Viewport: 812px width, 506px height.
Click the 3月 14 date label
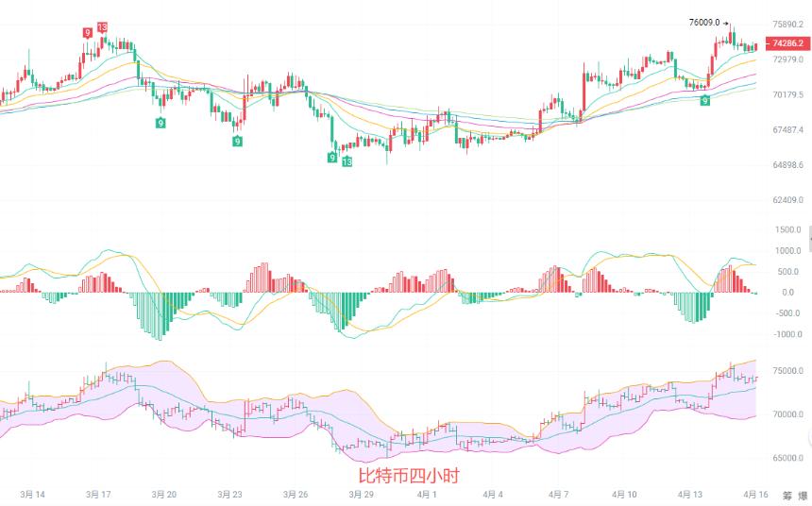[33, 495]
